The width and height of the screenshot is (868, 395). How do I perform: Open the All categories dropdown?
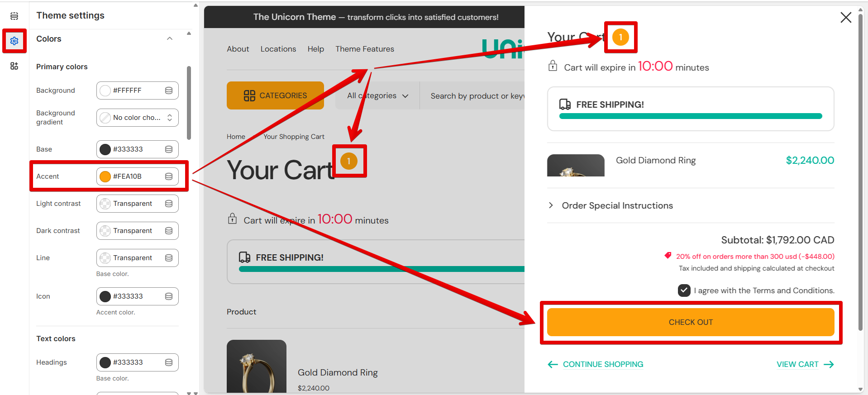point(377,96)
